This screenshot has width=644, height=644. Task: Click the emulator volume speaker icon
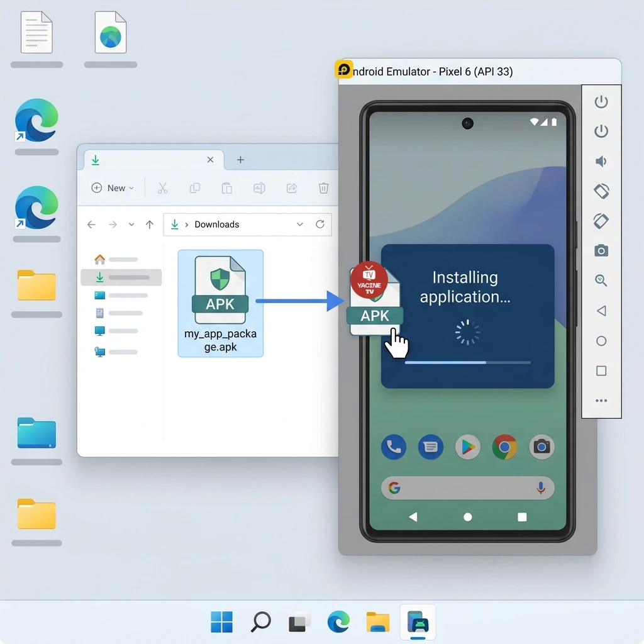pos(601,162)
